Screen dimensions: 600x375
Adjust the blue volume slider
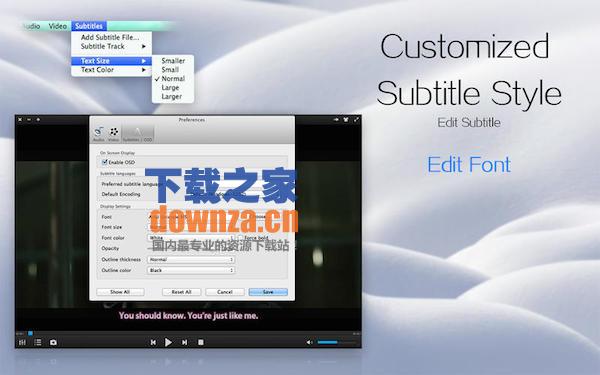337,342
